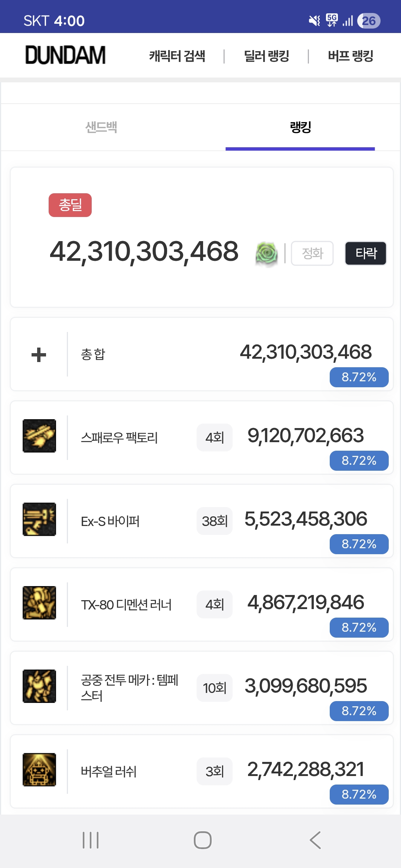Tap the green rose emblem icon

click(267, 254)
